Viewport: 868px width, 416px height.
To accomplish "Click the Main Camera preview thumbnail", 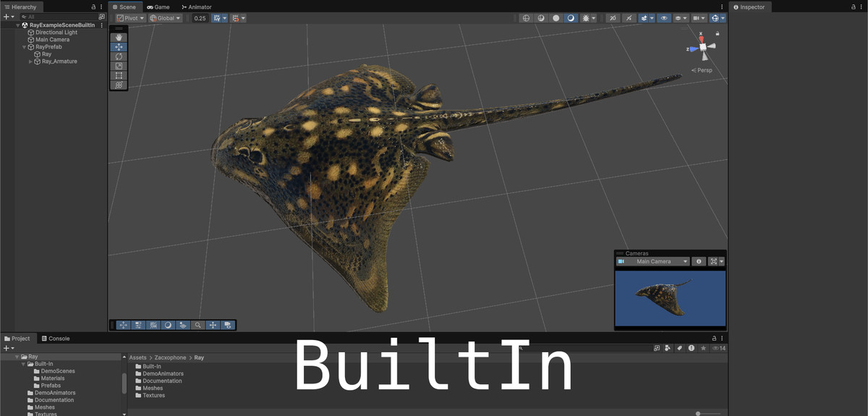I will coord(670,297).
